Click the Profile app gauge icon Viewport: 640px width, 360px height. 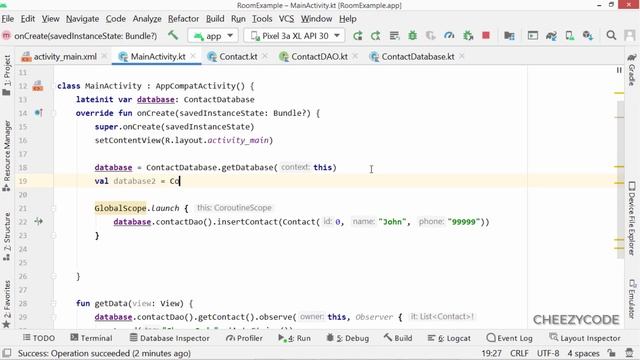point(449,36)
